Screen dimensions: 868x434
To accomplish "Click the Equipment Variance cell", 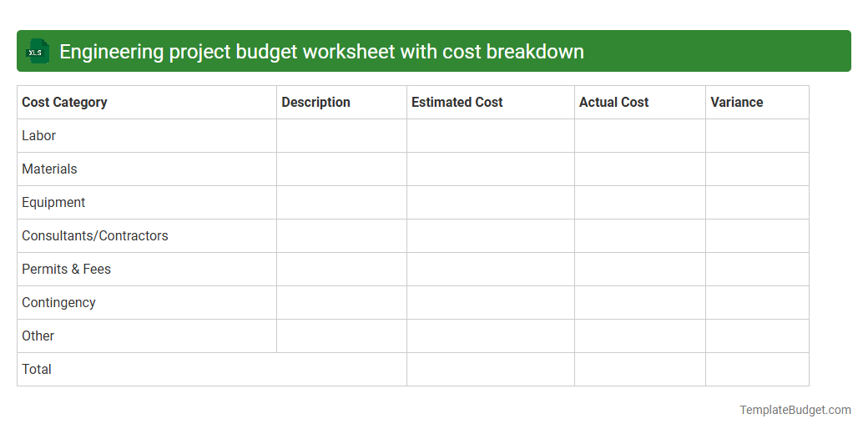I will coord(757,203).
